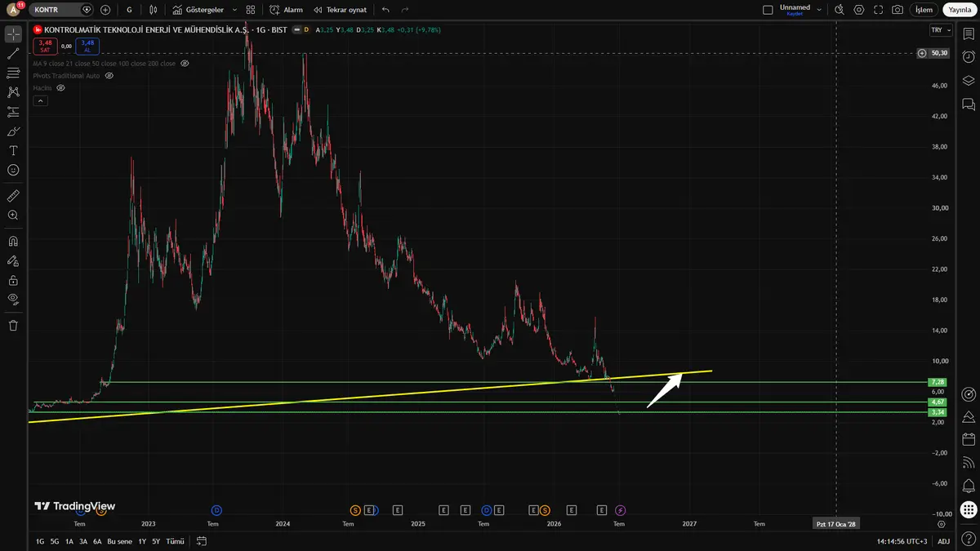Open the KONTR symbol search box
The height and width of the screenshot is (551, 980).
pyautogui.click(x=62, y=10)
